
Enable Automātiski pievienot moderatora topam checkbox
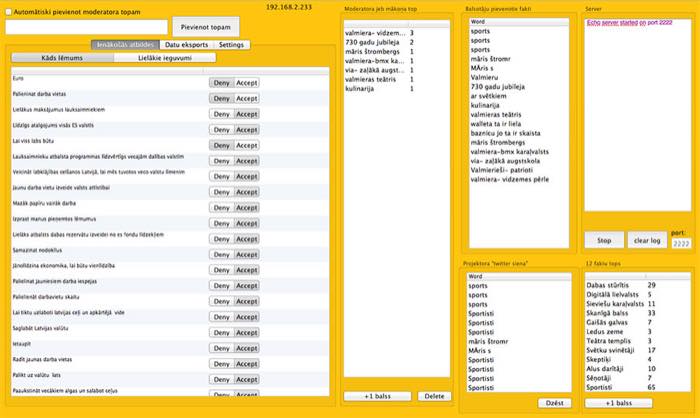(8, 12)
